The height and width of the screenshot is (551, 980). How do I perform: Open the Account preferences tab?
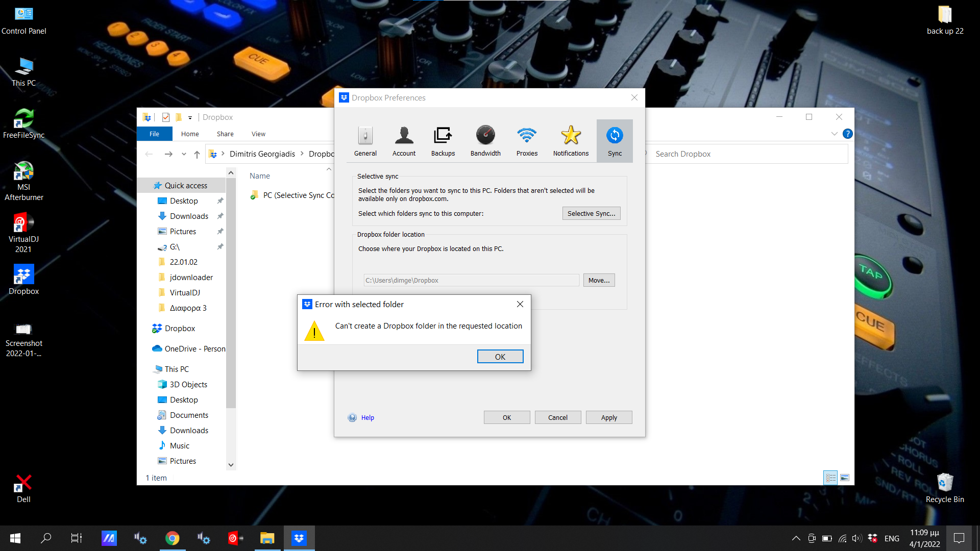[x=404, y=141]
